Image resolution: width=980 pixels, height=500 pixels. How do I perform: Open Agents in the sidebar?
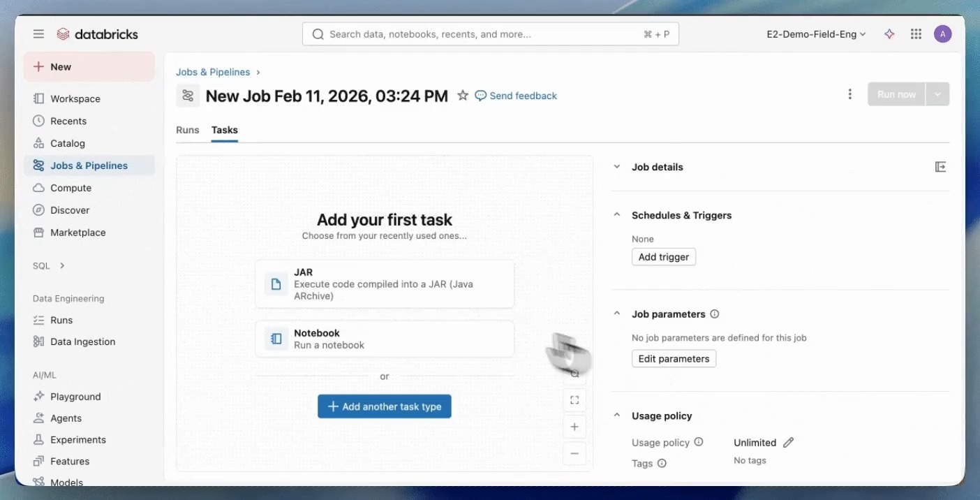click(89, 418)
